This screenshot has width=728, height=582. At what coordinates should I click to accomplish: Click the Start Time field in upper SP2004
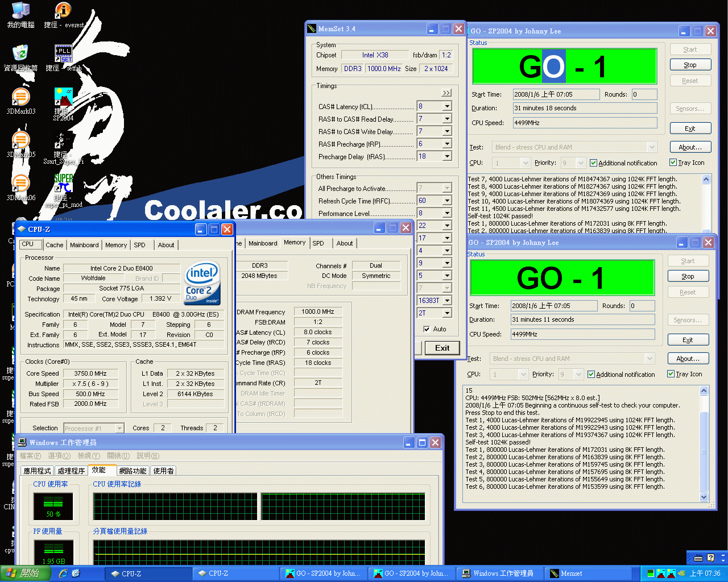click(x=556, y=94)
